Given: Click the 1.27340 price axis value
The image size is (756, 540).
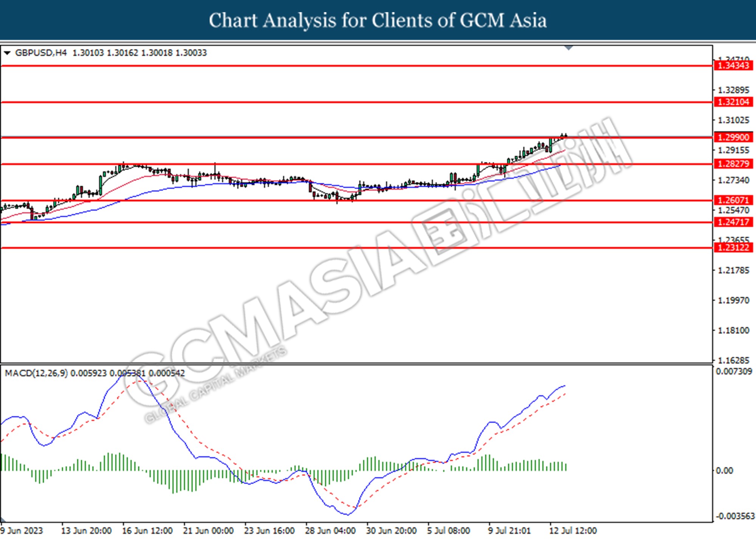Looking at the screenshot, I should (x=733, y=180).
